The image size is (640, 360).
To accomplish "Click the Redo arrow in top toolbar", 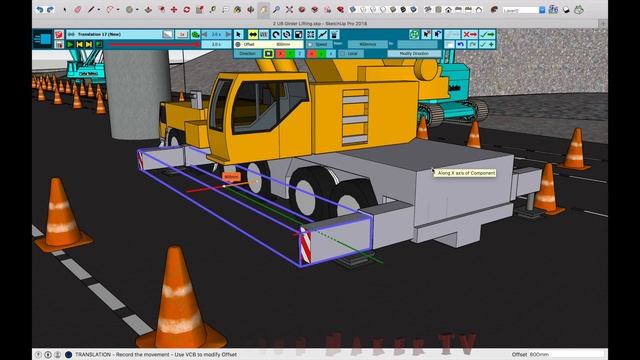I will pos(50,9).
